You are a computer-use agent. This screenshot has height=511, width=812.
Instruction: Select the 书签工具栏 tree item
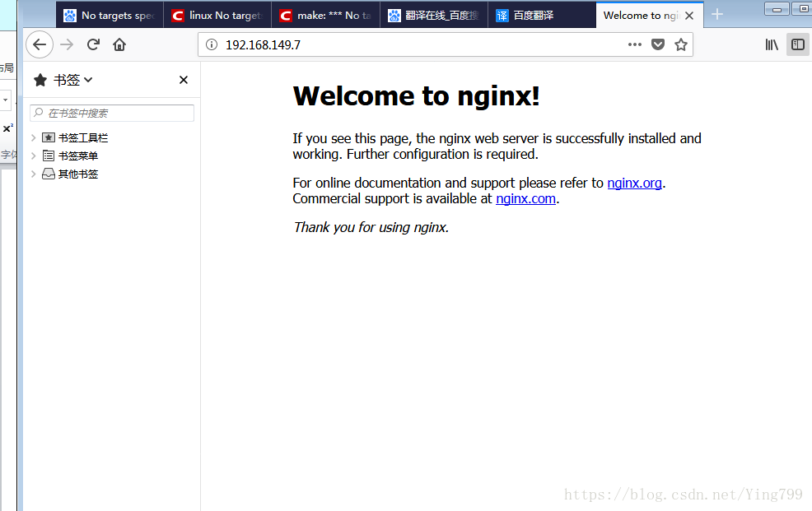[75, 137]
